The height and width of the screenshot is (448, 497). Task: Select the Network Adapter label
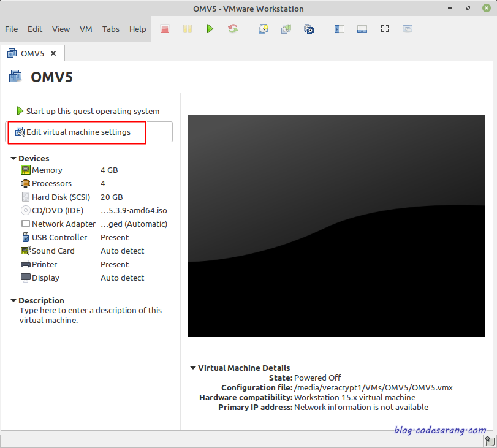(63, 224)
